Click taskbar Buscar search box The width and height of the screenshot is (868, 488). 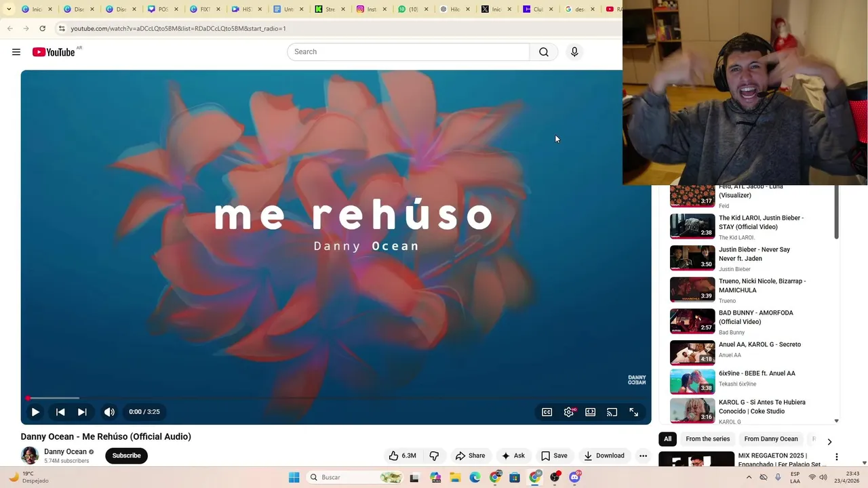coord(355,477)
